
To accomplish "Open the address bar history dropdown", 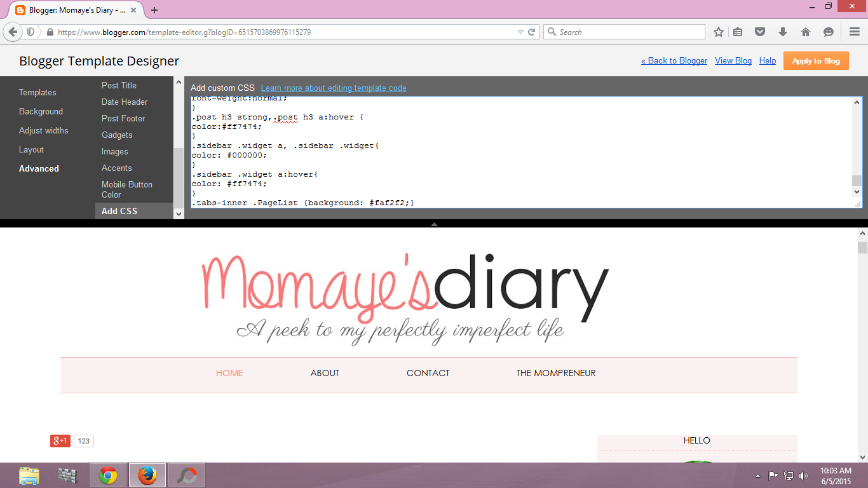I will (x=521, y=31).
